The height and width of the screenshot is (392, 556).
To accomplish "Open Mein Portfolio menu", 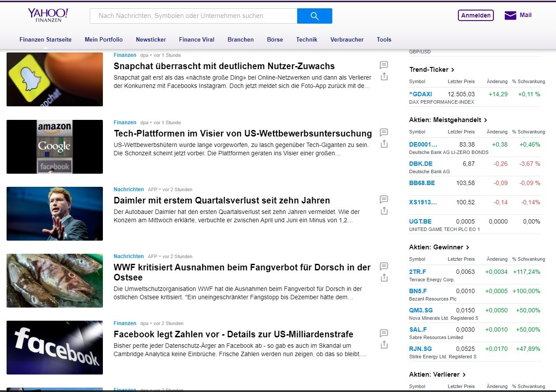I will pos(104,39).
